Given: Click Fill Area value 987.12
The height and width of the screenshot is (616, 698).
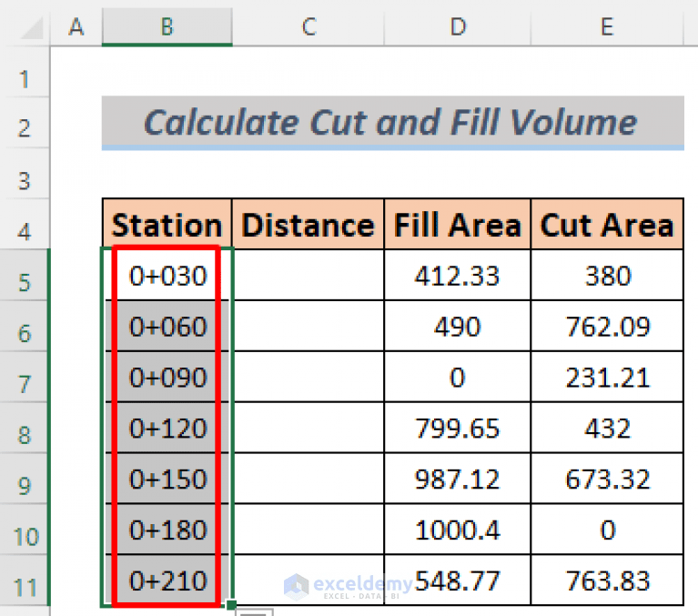Looking at the screenshot, I should (x=458, y=479).
